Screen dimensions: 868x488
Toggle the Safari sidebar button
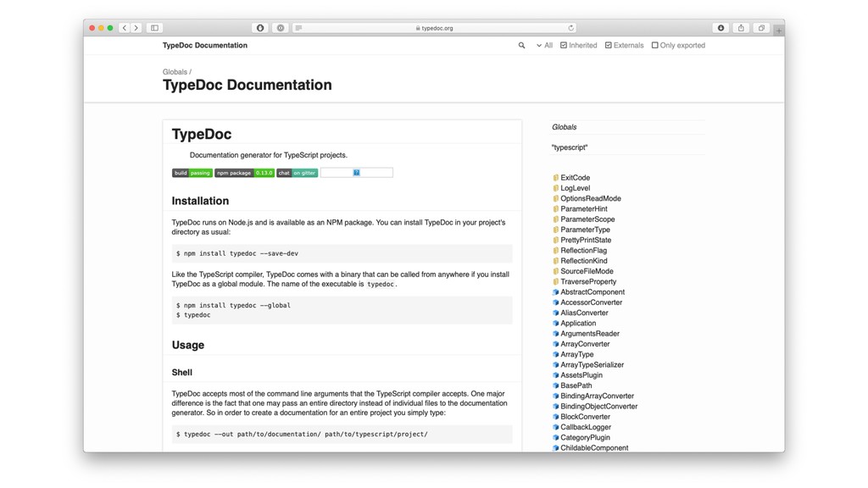(154, 28)
